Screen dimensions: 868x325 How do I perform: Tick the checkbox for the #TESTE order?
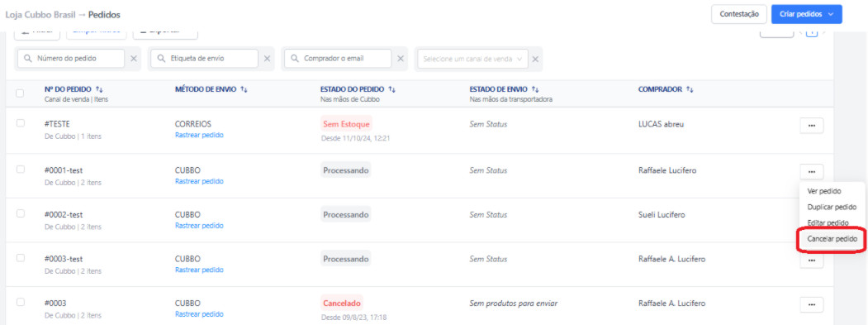coord(21,123)
